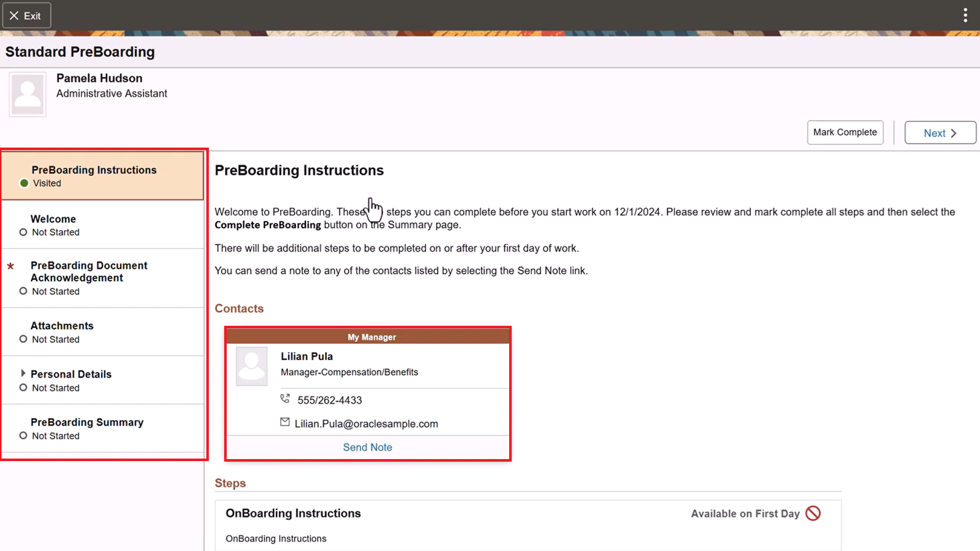Go to next step using Next chevron button
Image resolution: width=980 pixels, height=551 pixels.
[940, 133]
